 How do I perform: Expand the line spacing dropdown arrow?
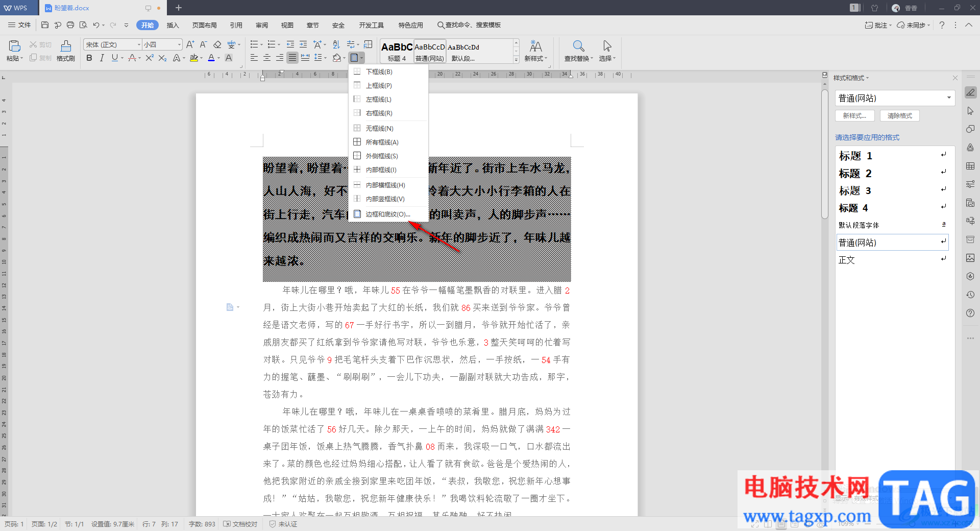coord(326,58)
